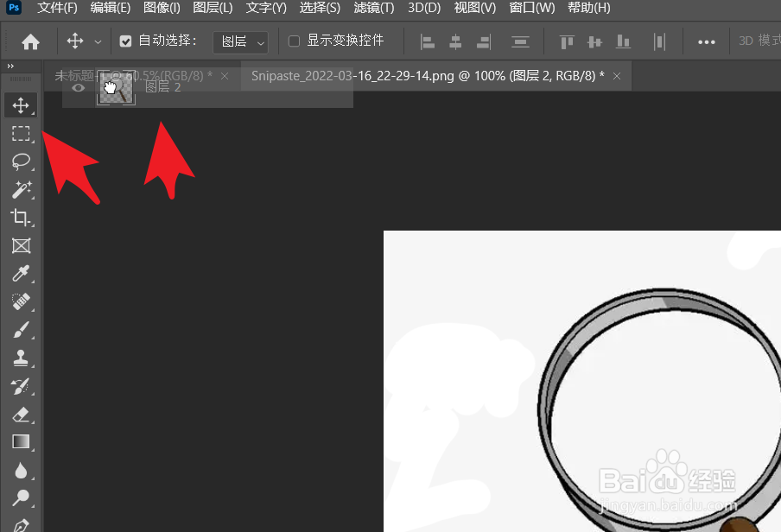Select the Eyedropper tool
Image resolution: width=781 pixels, height=532 pixels.
(21, 274)
